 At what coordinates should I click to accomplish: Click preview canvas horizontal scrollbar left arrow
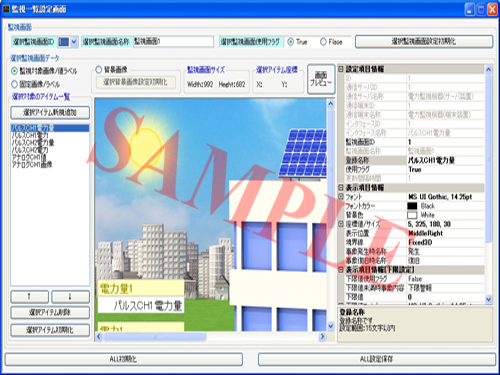click(99, 337)
